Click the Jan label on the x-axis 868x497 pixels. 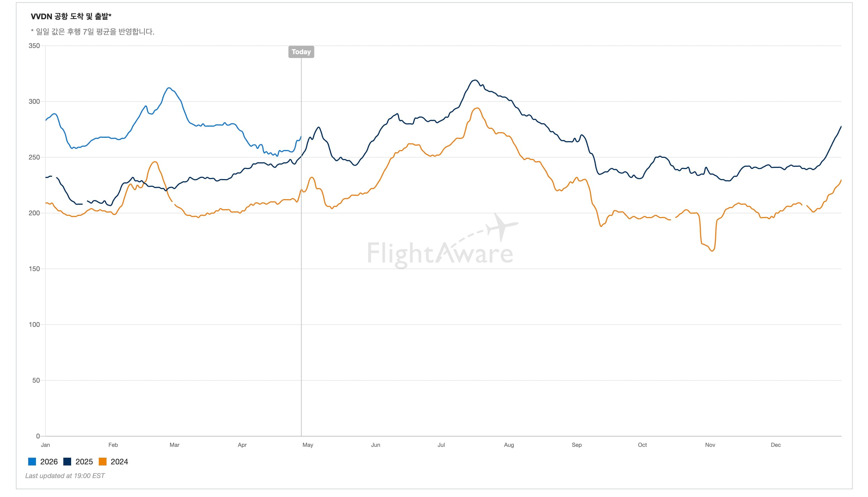click(x=45, y=445)
